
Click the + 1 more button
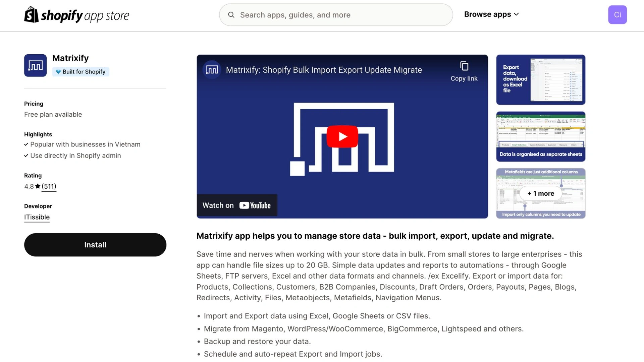(541, 193)
